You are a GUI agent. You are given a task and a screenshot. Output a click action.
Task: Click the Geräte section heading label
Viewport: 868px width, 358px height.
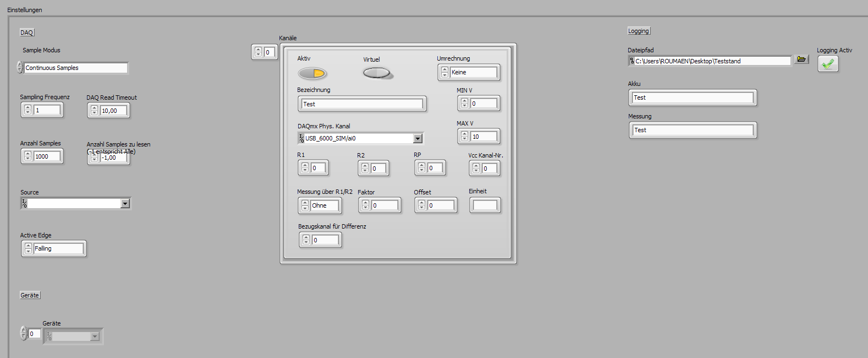(x=30, y=295)
